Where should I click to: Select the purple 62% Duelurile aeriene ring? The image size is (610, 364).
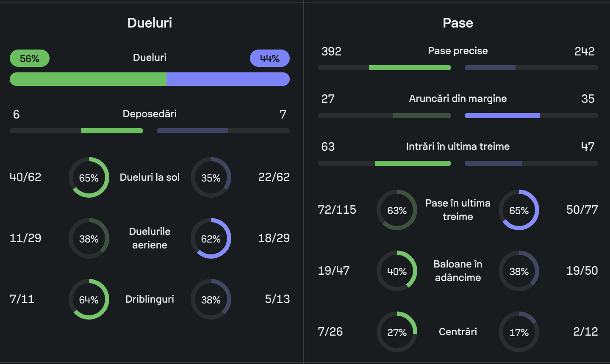[211, 238]
